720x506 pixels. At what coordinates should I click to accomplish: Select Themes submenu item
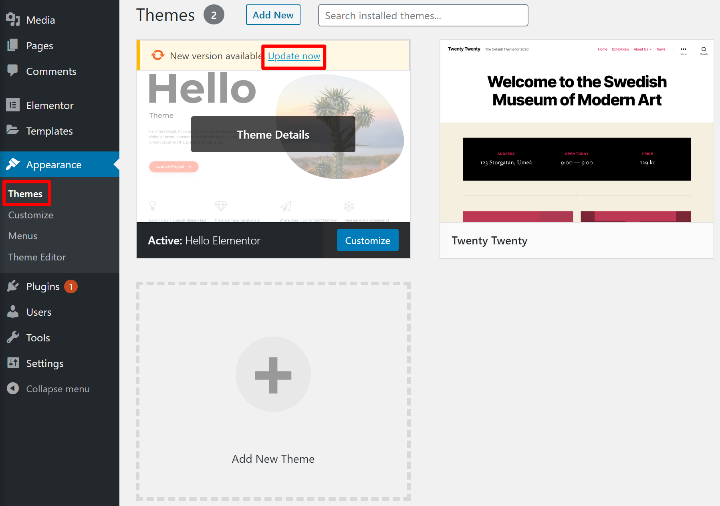(26, 193)
